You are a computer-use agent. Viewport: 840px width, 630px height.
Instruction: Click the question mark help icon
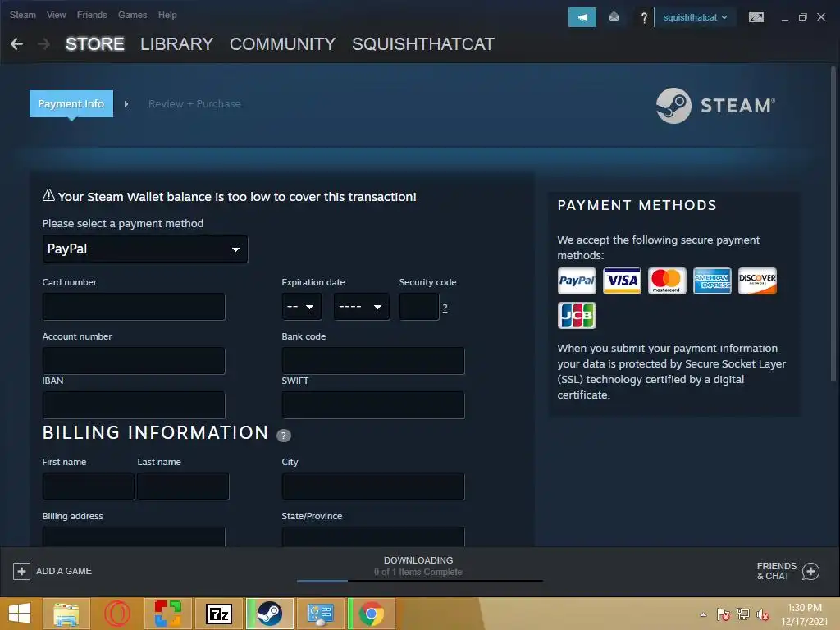[644, 18]
